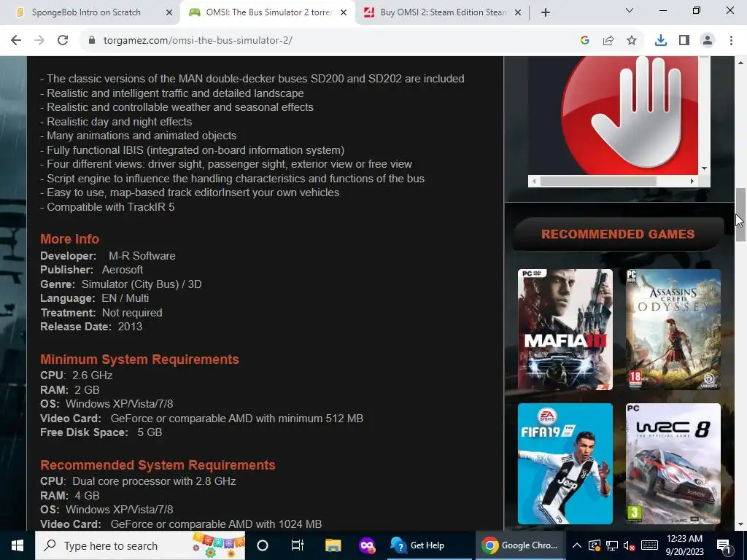Open Cortana circle icon on taskbar
The width and height of the screenshot is (747, 560).
tap(263, 545)
